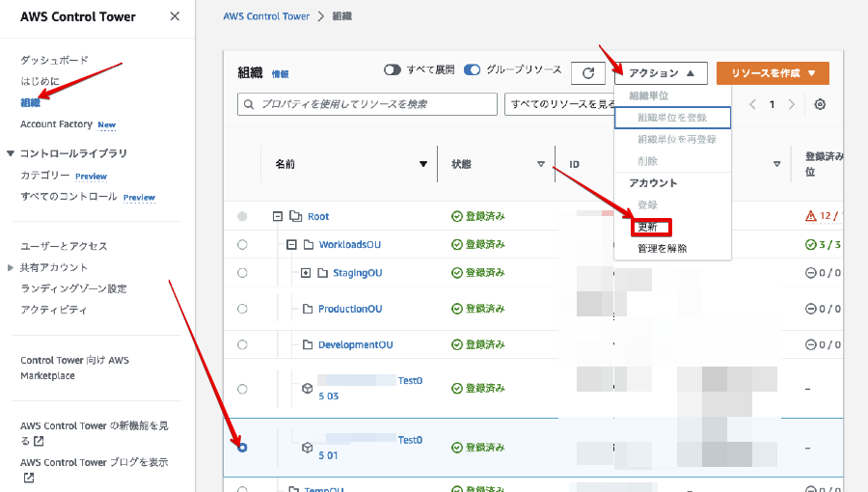The image size is (868, 492).
Task: Click external link icon after ブログを表示
Action: tap(29, 478)
